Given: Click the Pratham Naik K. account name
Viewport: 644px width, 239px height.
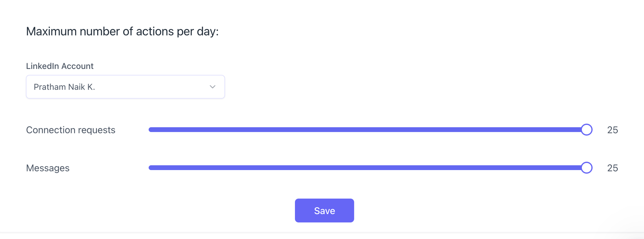Looking at the screenshot, I should pos(64,87).
